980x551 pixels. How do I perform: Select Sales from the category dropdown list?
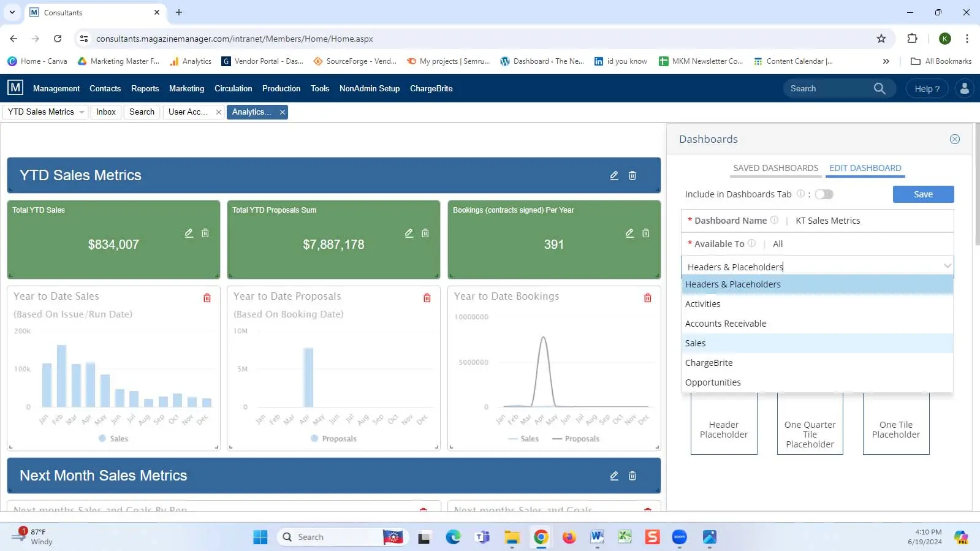pos(696,343)
